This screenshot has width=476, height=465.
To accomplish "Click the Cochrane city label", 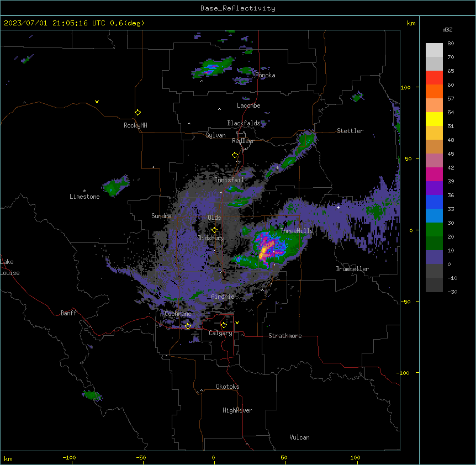I will (x=178, y=314).
